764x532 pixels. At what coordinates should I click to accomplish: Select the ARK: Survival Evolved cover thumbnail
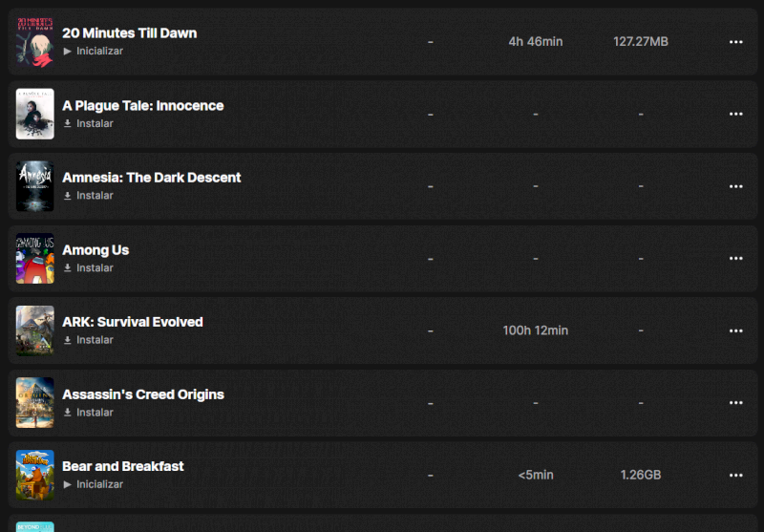35,330
